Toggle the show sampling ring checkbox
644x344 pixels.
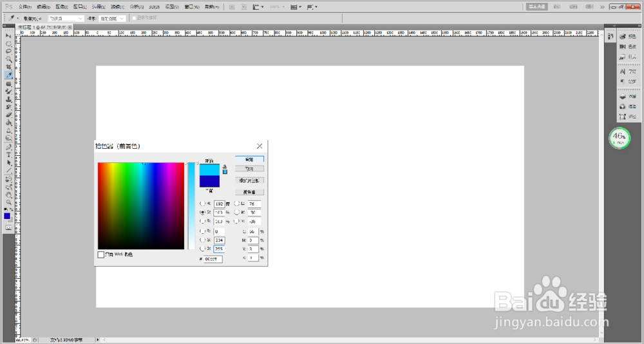click(x=134, y=18)
